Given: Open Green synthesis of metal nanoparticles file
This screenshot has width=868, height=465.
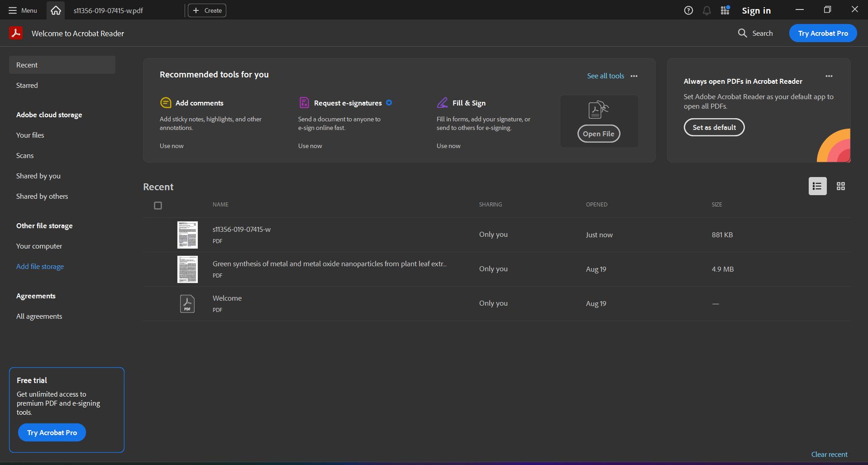Looking at the screenshot, I should 329,264.
